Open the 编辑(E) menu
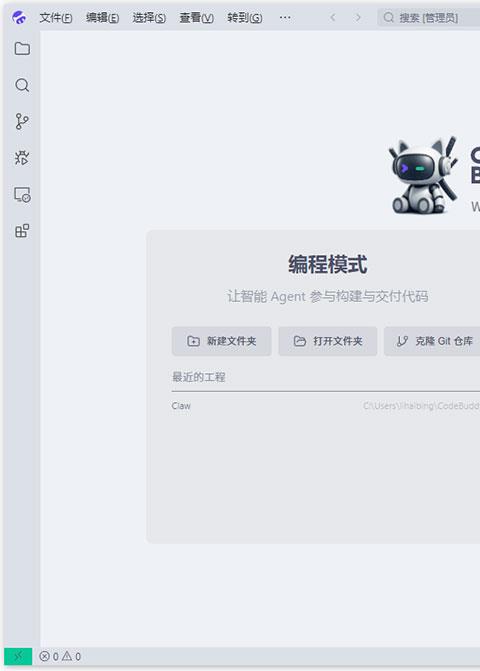Viewport: 480px width, 671px height. click(102, 18)
